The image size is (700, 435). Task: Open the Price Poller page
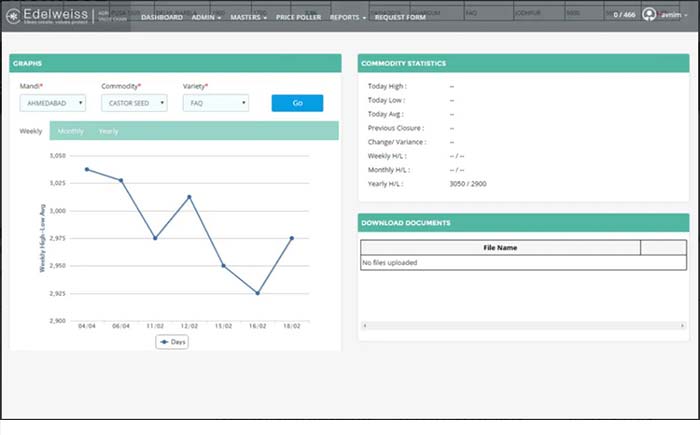coord(300,17)
